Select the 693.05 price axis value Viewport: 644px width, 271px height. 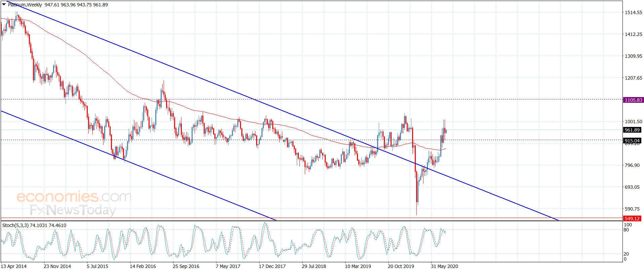[x=632, y=187]
